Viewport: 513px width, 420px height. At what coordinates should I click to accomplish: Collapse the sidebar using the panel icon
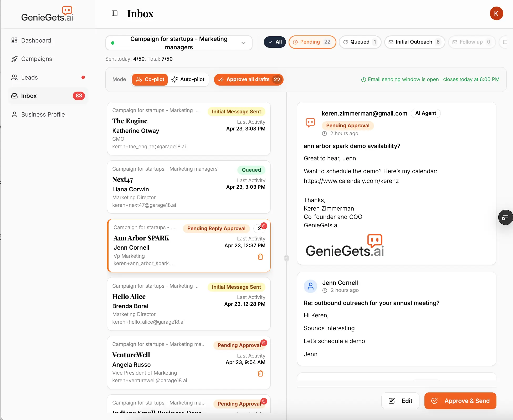pyautogui.click(x=114, y=13)
